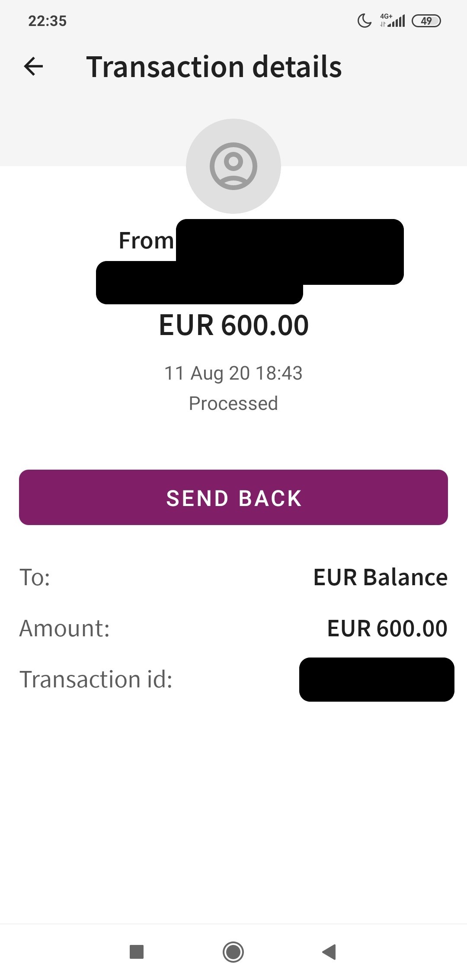
Task: Tap the From label text
Action: click(x=146, y=241)
